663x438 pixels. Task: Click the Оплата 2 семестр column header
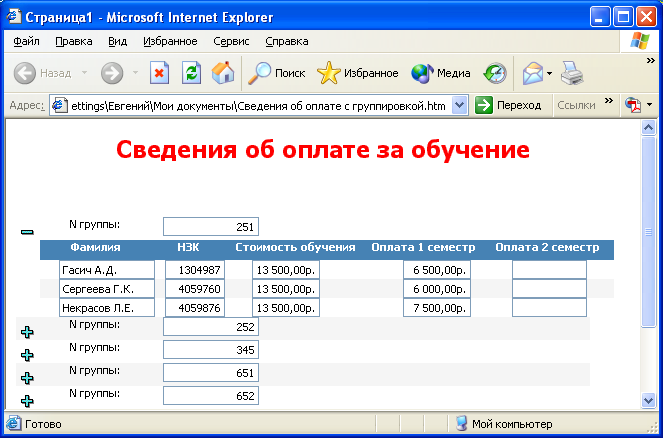(x=547, y=247)
